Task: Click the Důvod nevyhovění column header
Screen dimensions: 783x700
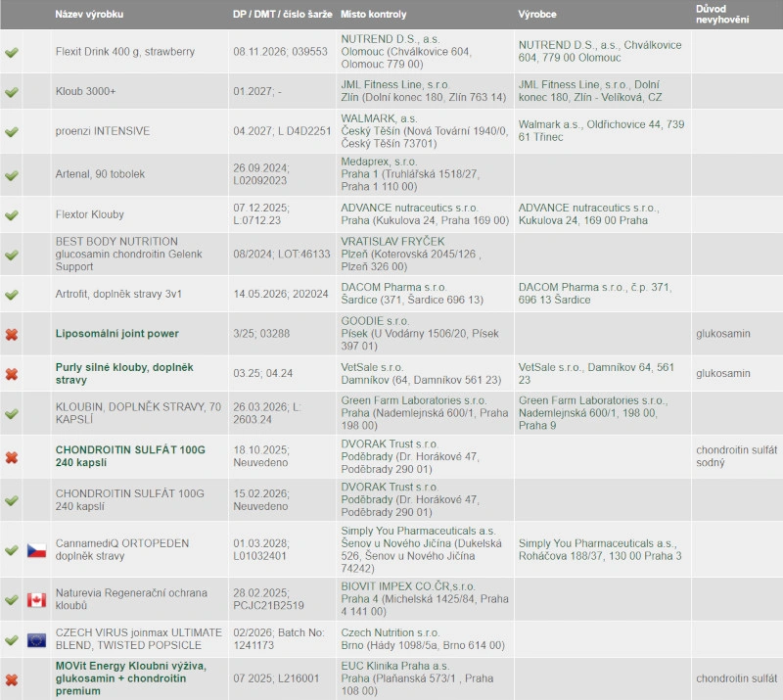Action: point(722,15)
